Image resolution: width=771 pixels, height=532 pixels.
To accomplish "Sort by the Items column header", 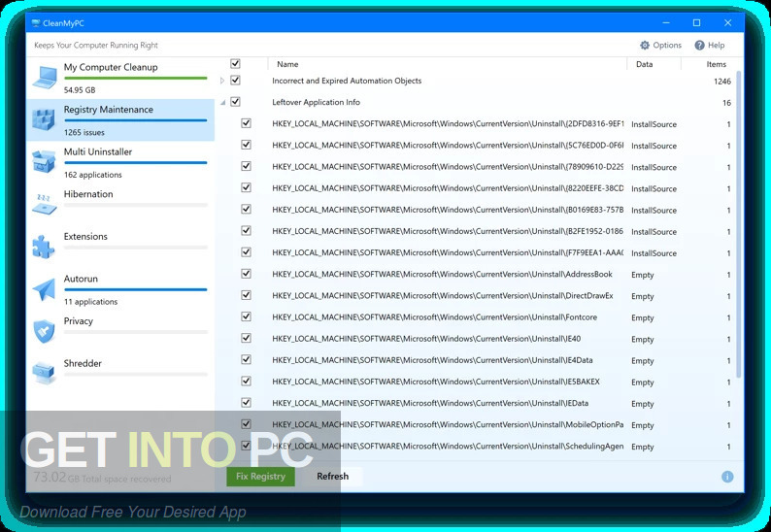I will coord(716,64).
